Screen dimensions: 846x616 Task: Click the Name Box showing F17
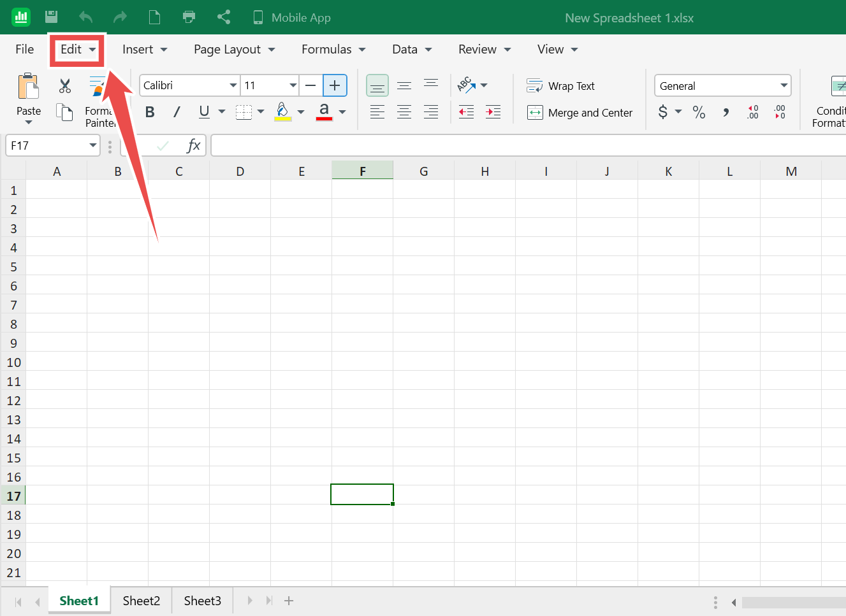(53, 146)
